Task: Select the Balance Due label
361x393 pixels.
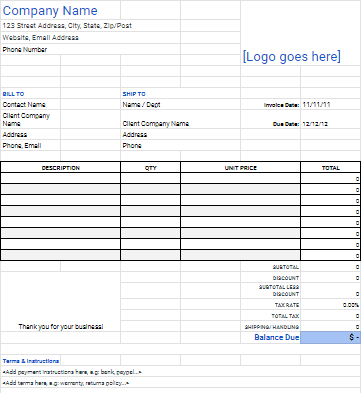Action: pos(277,337)
